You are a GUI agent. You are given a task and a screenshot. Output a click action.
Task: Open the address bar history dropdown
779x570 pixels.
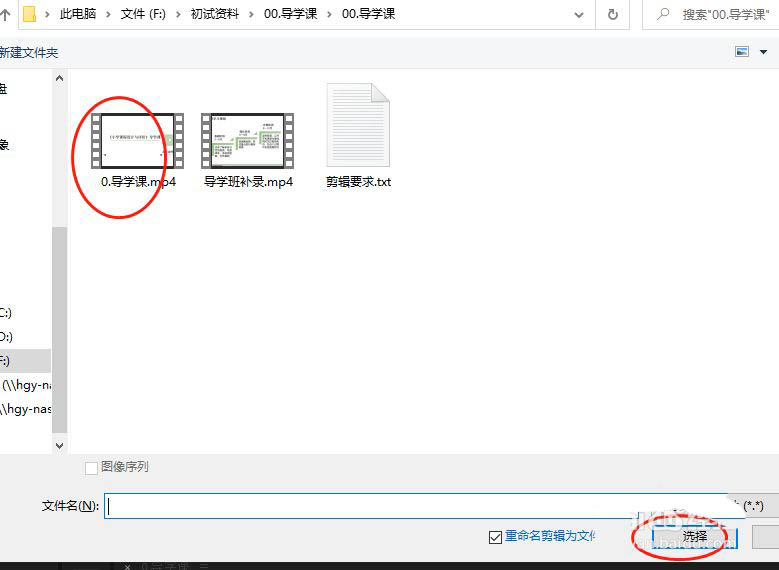tap(579, 15)
